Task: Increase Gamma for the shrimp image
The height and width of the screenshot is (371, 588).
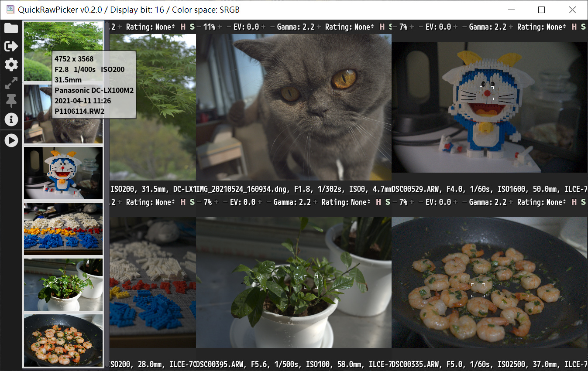Action: (x=512, y=202)
